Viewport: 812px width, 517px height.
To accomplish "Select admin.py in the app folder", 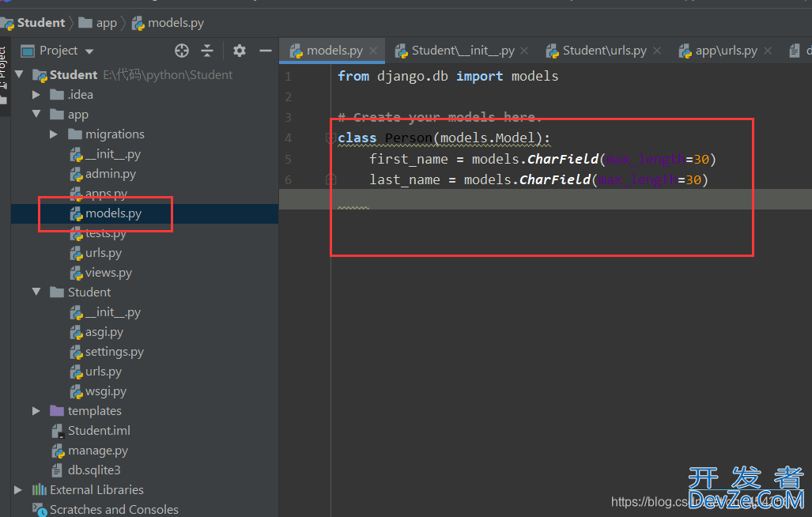I will coord(111,174).
